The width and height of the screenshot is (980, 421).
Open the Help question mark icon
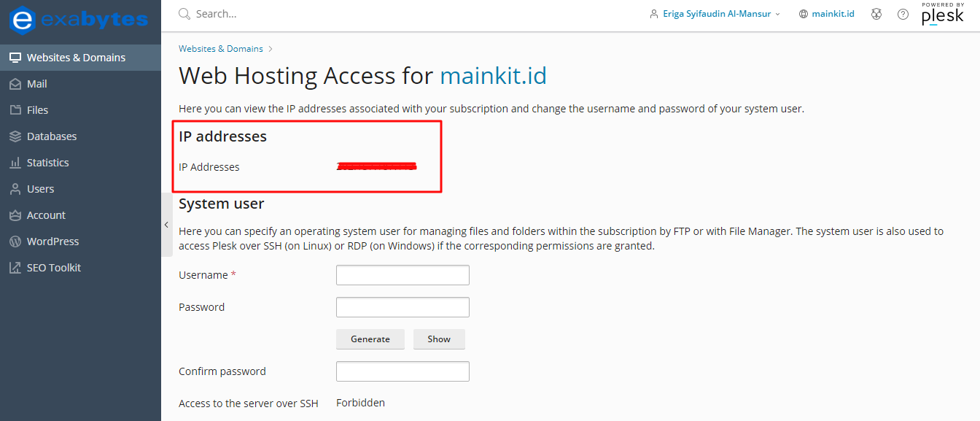[903, 13]
